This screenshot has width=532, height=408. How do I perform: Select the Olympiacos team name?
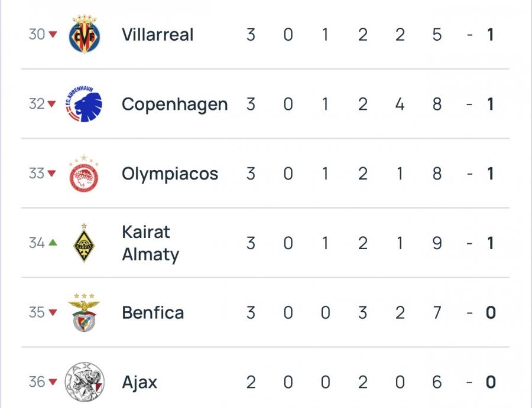(x=170, y=174)
